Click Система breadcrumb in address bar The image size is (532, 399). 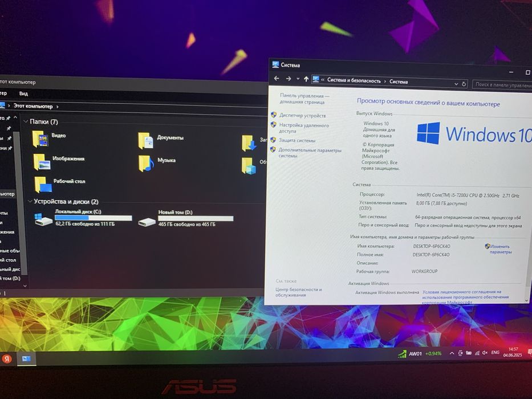point(399,82)
